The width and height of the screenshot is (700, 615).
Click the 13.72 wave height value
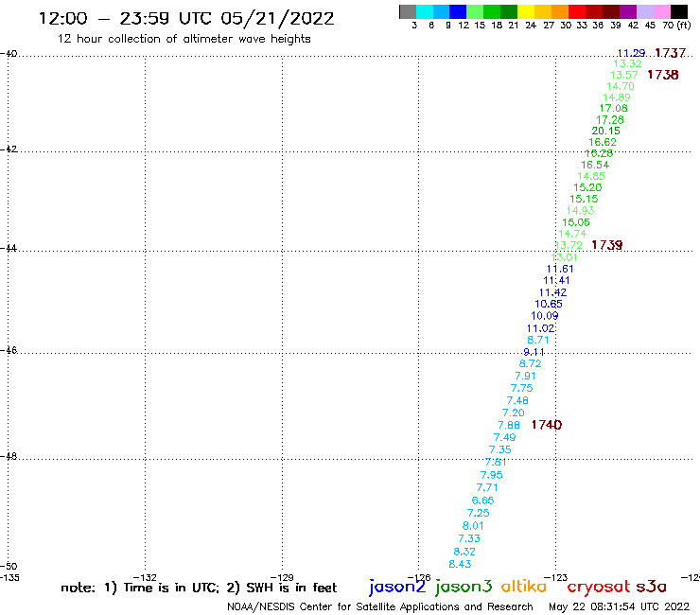pos(569,245)
